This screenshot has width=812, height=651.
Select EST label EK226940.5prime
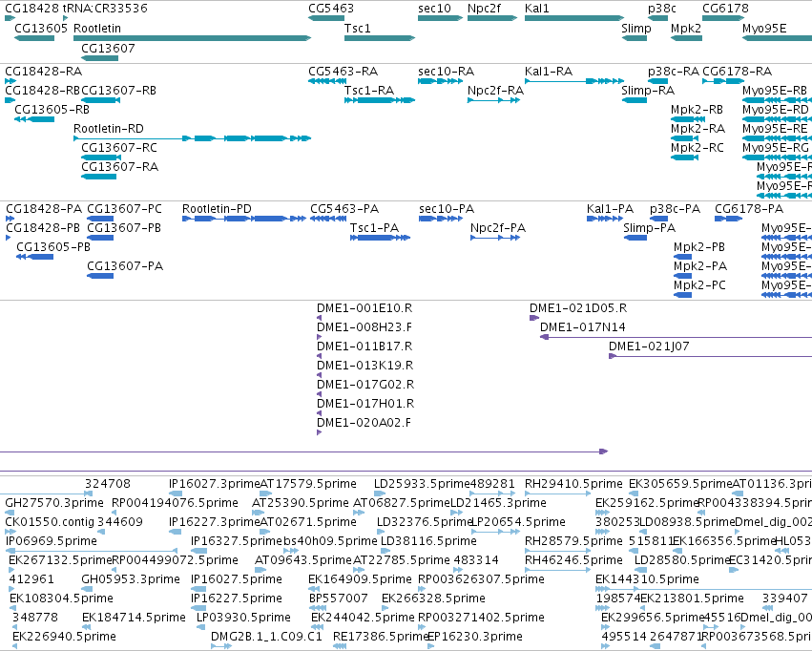tap(64, 637)
